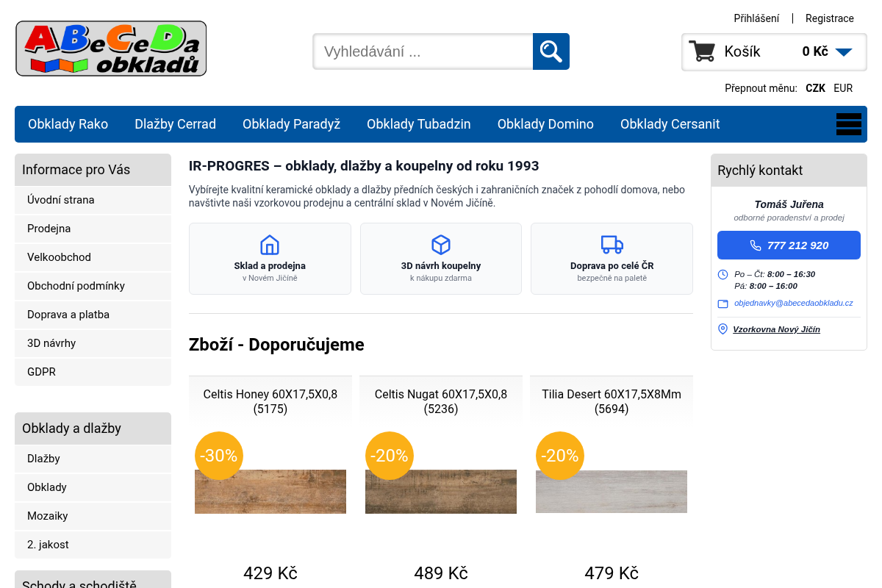
Task: Open Dlažby category in sidebar
Action: click(x=93, y=459)
